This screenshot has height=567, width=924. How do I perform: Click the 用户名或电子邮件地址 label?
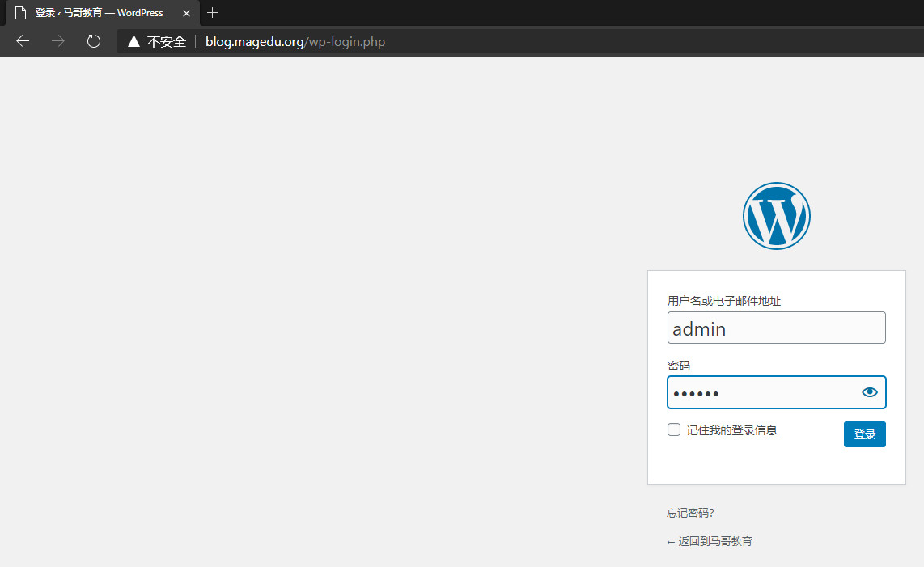723,301
